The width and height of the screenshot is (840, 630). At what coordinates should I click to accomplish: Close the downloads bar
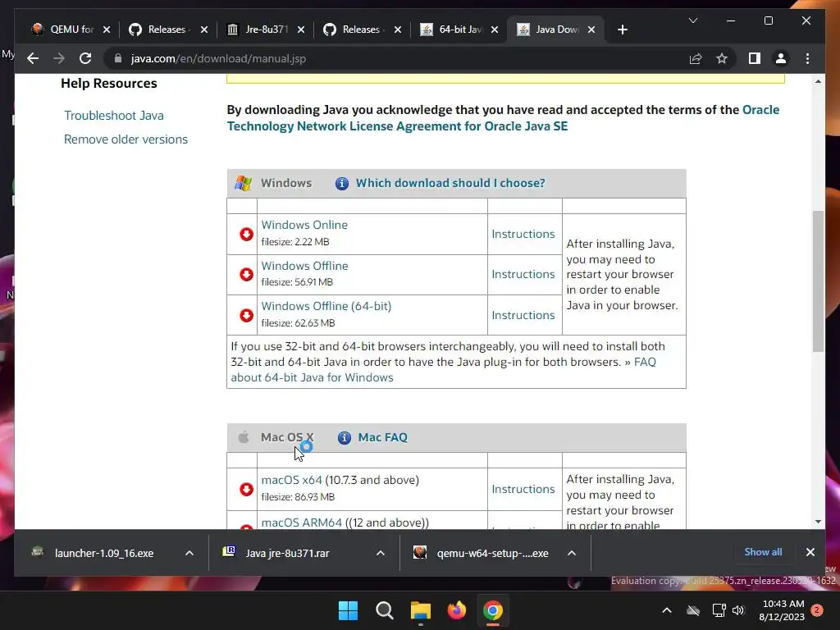(x=810, y=552)
